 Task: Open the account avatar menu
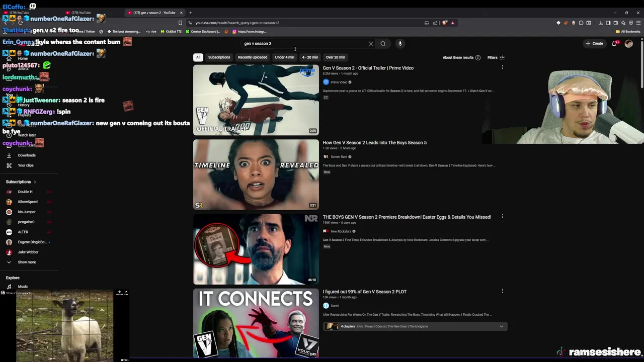(x=628, y=44)
